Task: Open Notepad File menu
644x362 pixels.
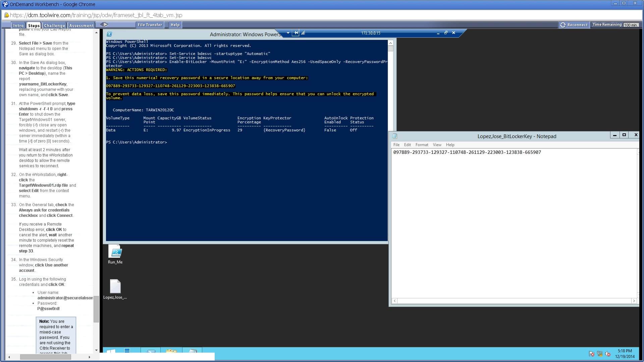Action: click(x=396, y=145)
